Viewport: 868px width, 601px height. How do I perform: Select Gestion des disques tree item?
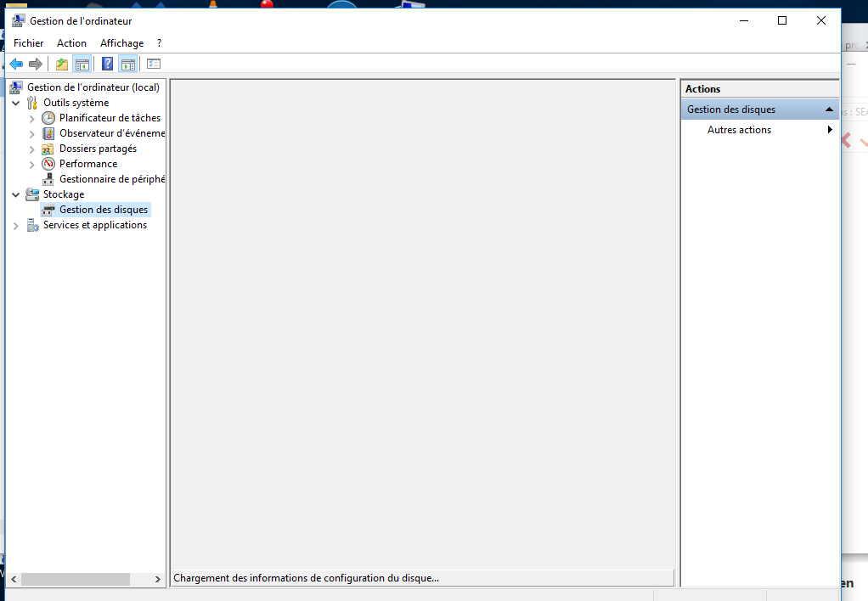point(104,210)
